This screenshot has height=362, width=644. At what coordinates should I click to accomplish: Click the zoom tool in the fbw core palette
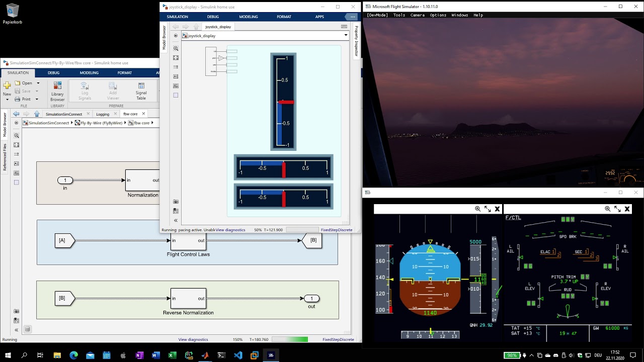click(17, 135)
